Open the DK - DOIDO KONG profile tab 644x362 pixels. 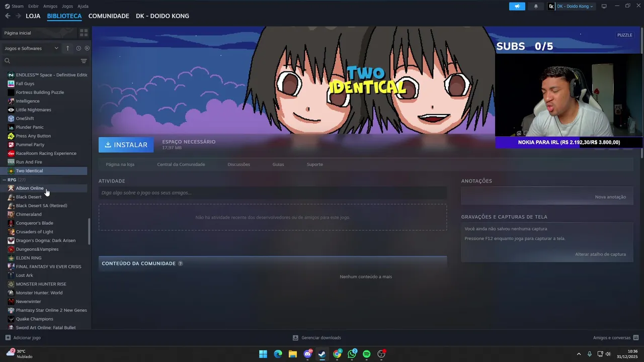point(163,16)
